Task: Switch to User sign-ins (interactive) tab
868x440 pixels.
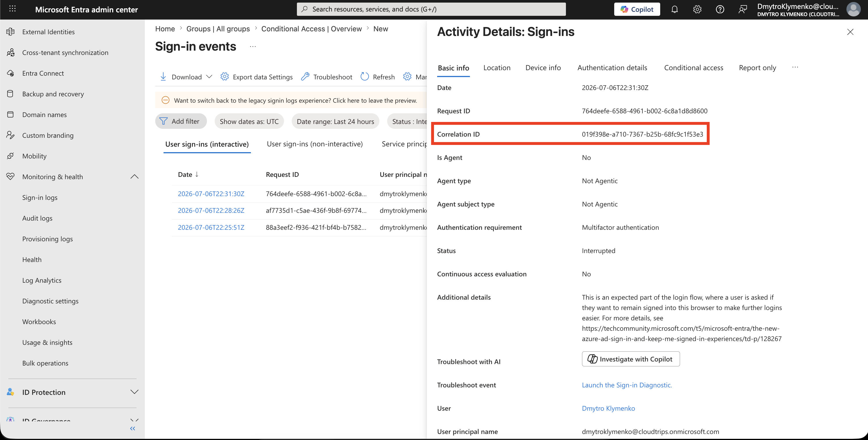Action: coord(207,144)
